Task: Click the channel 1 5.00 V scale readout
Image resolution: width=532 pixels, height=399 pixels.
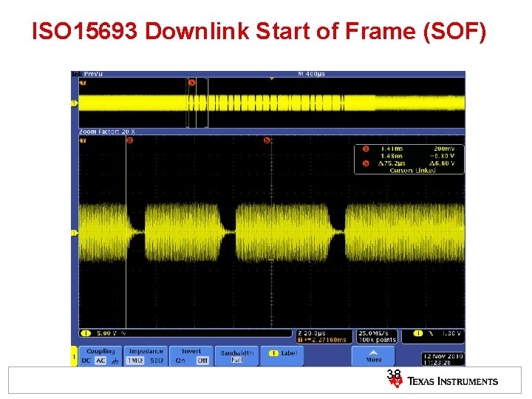Action: tap(106, 333)
